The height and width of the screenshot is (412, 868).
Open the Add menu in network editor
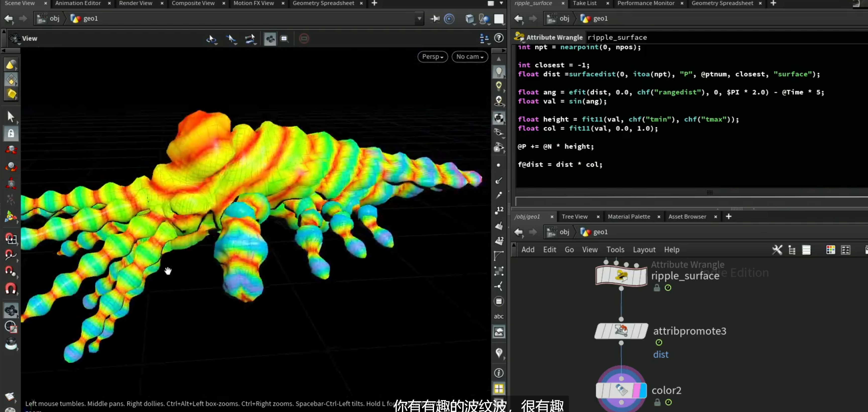click(x=528, y=250)
